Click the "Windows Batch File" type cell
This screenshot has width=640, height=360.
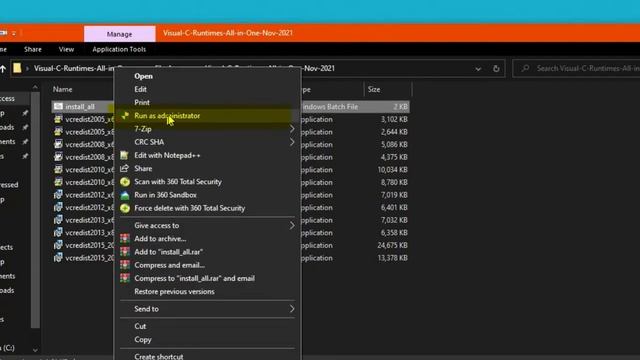[x=330, y=107]
